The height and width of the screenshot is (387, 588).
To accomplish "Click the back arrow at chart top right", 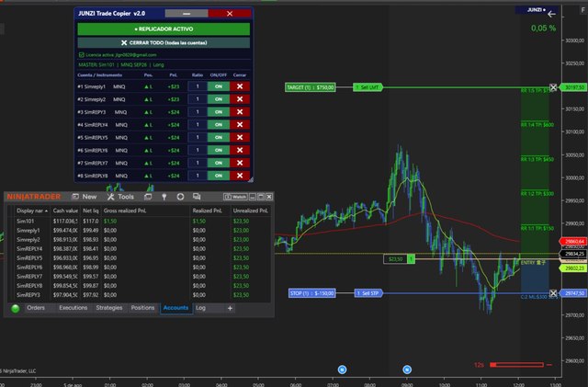I will [551, 15].
